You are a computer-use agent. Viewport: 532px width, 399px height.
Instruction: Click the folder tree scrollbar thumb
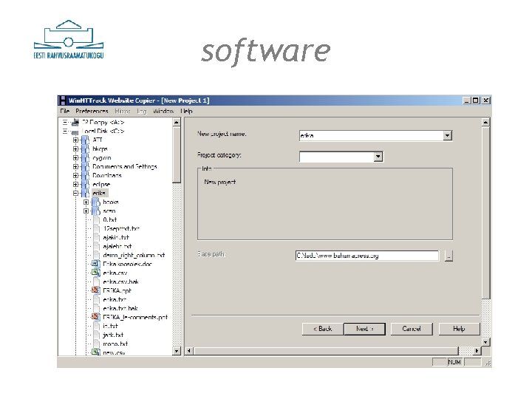pyautogui.click(x=177, y=155)
